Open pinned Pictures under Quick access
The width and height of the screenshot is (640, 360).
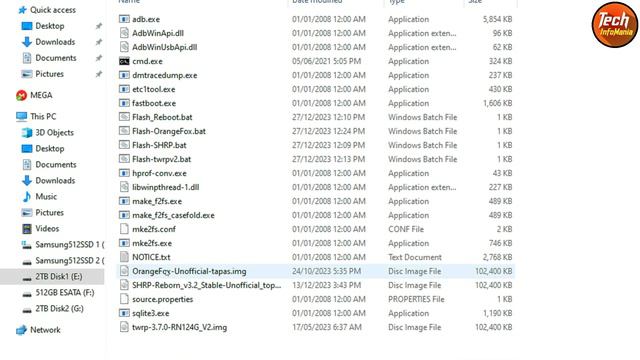click(49, 74)
